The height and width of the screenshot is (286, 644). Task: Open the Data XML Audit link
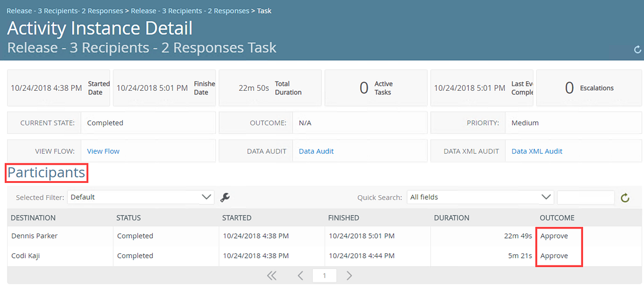537,151
